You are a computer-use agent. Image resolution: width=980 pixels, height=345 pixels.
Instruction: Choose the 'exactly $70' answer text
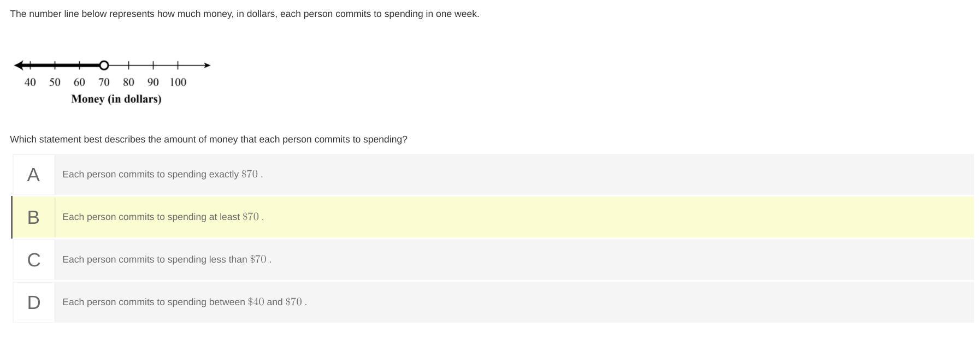point(162,175)
